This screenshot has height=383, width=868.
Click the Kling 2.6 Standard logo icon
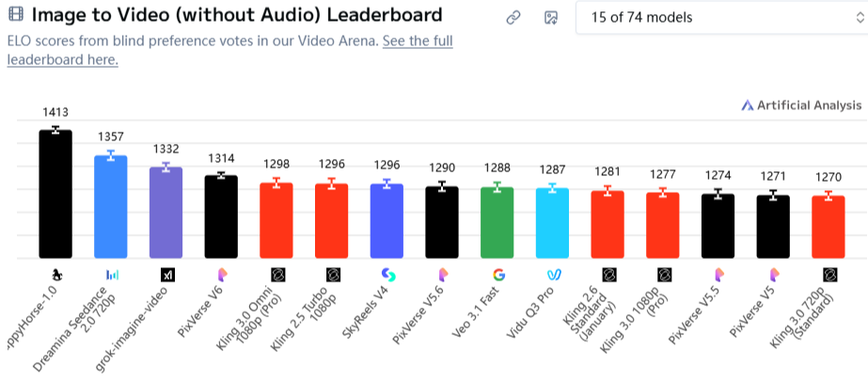tap(608, 275)
